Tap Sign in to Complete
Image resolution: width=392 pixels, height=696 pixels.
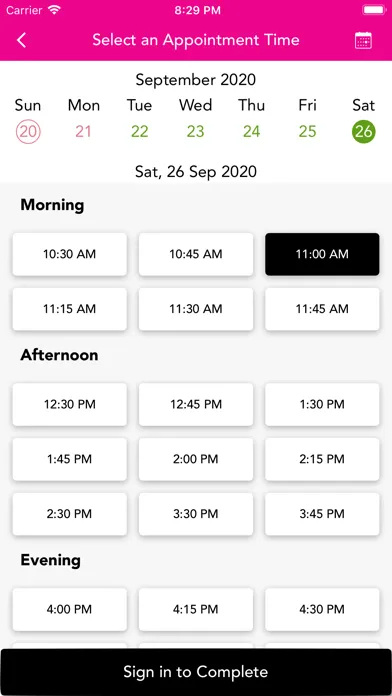click(196, 672)
